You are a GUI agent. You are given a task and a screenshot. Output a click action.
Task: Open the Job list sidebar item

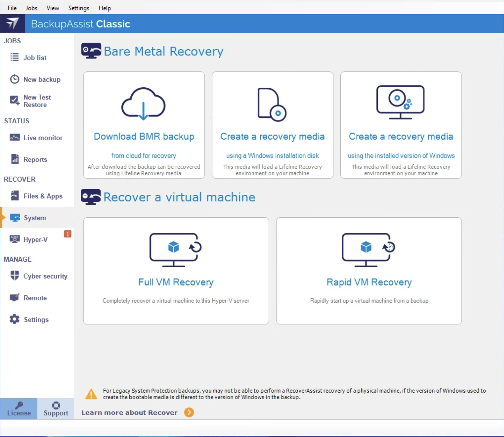(x=34, y=58)
